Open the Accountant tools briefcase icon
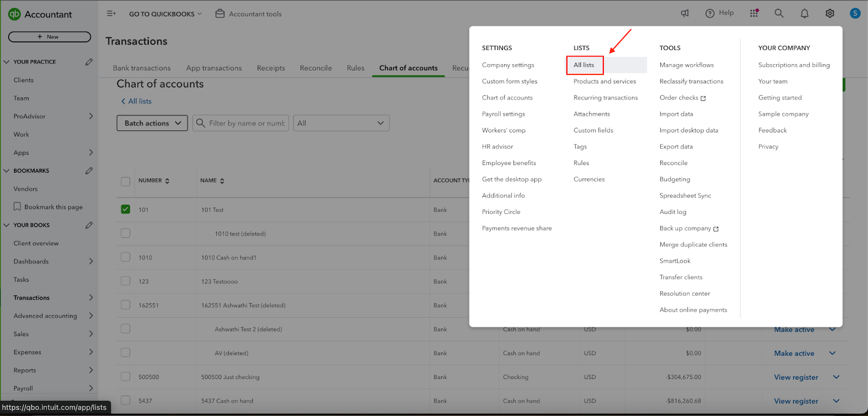 click(220, 14)
